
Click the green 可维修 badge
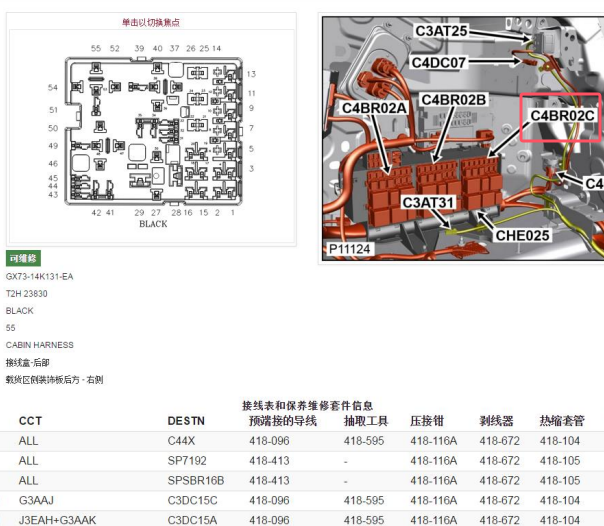[x=23, y=258]
